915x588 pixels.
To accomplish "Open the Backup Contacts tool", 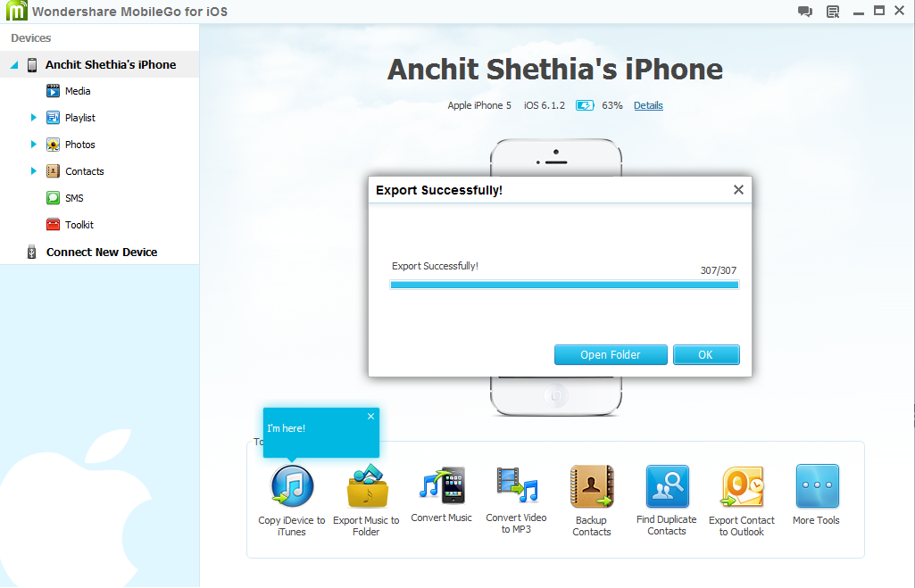I will [592, 501].
